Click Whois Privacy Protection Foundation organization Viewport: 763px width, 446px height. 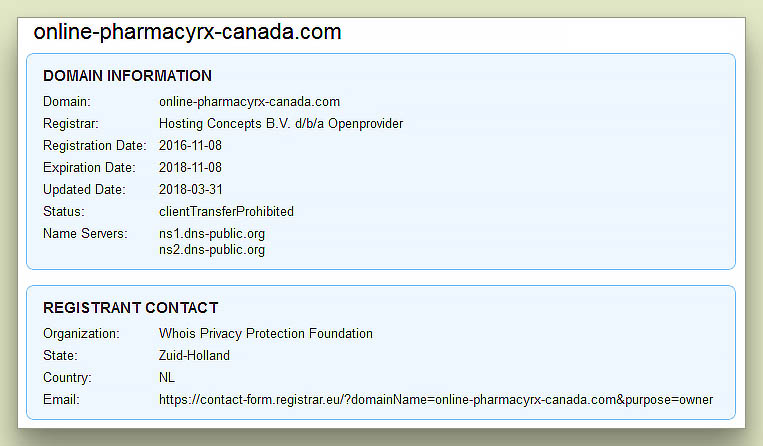click(265, 333)
